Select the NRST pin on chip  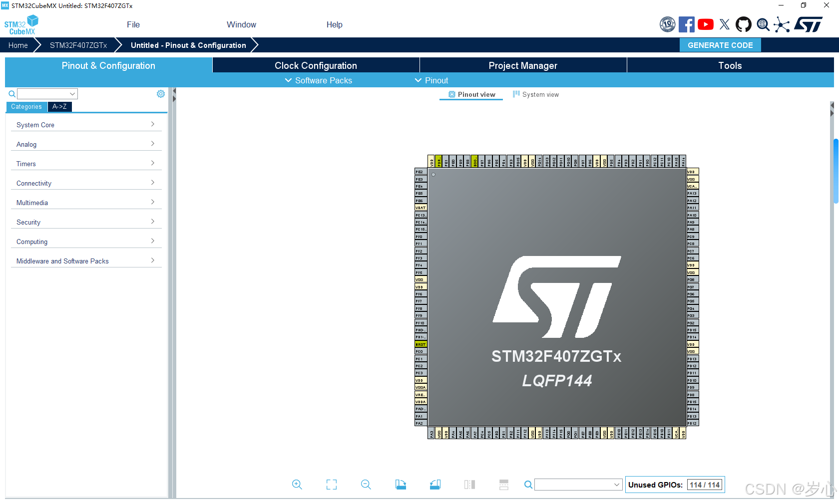(x=420, y=344)
